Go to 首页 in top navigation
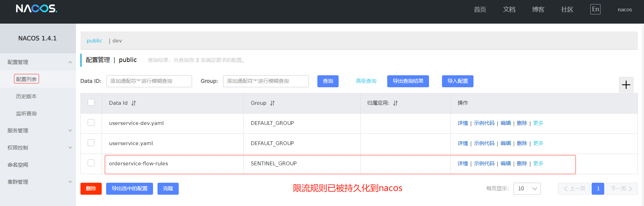The height and width of the screenshot is (206, 644). click(x=480, y=9)
